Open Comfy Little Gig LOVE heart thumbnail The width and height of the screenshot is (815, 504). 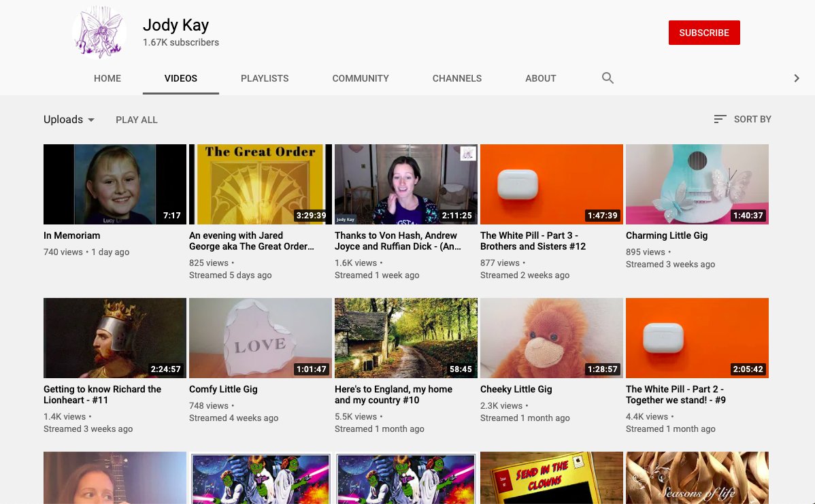coord(261,338)
